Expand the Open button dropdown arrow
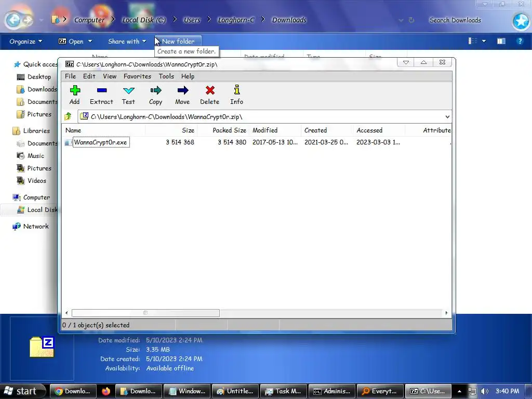Viewport: 532px width, 399px height. point(90,42)
